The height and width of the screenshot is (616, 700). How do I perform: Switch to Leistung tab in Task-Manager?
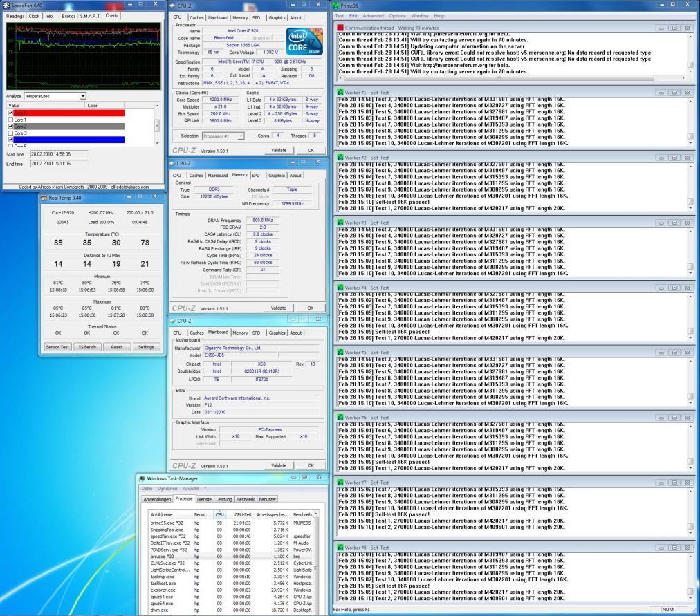[x=223, y=500]
